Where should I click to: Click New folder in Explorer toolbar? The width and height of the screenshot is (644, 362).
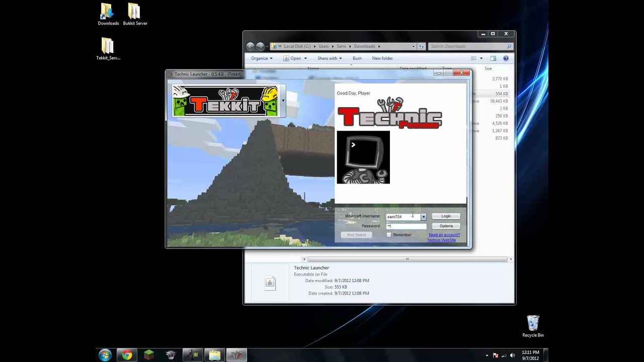[x=382, y=58]
